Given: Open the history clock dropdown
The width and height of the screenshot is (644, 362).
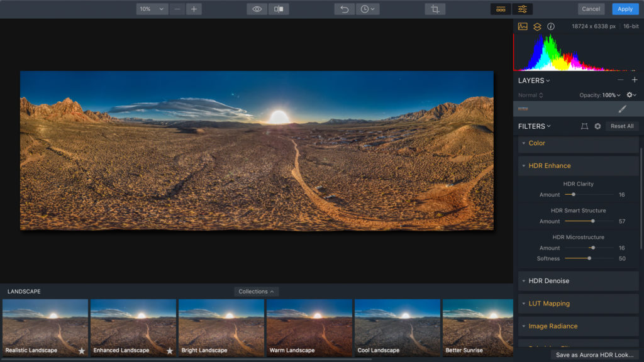Looking at the screenshot, I should [x=367, y=9].
